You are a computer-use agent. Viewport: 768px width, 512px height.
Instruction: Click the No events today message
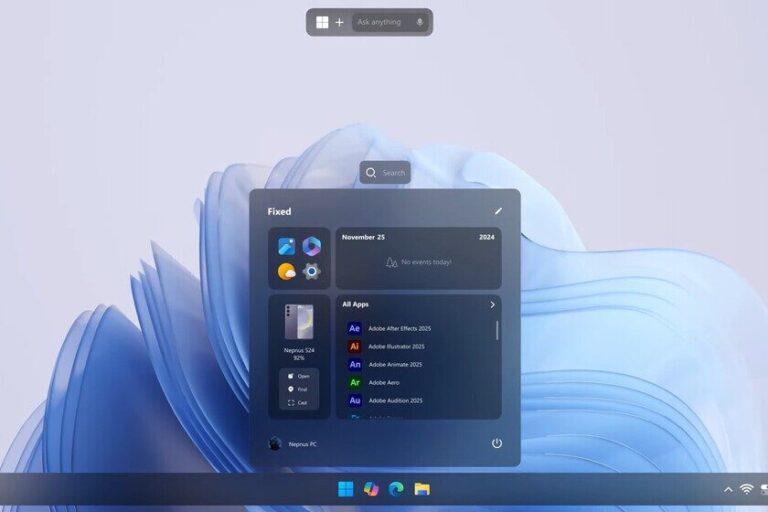click(419, 262)
